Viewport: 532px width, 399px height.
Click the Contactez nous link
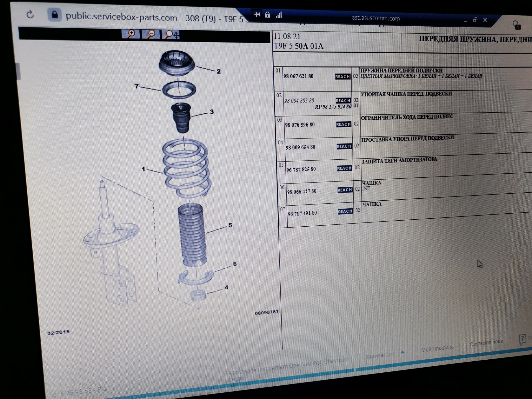click(x=486, y=343)
